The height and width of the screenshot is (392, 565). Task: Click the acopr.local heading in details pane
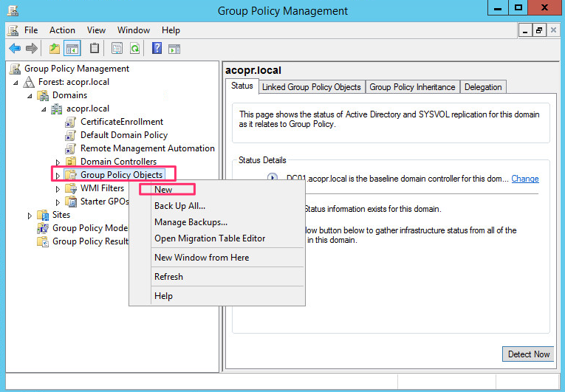[253, 70]
